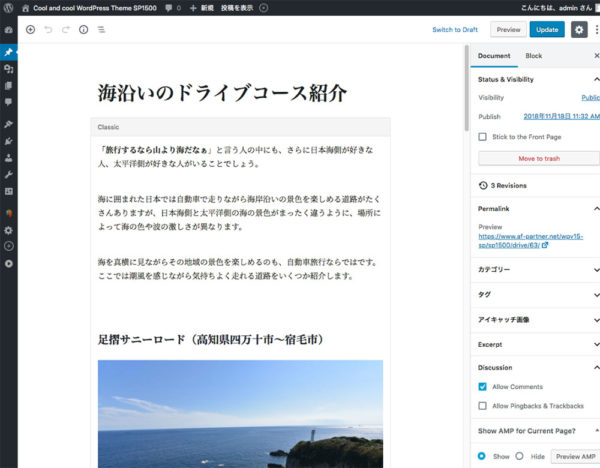Open 新規 menu in admin bar
The height and width of the screenshot is (468, 600).
pos(202,8)
